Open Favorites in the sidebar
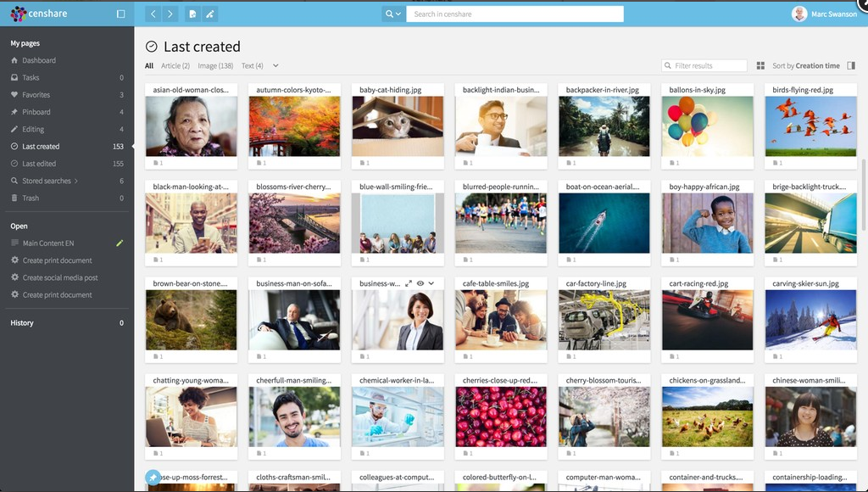 36,95
